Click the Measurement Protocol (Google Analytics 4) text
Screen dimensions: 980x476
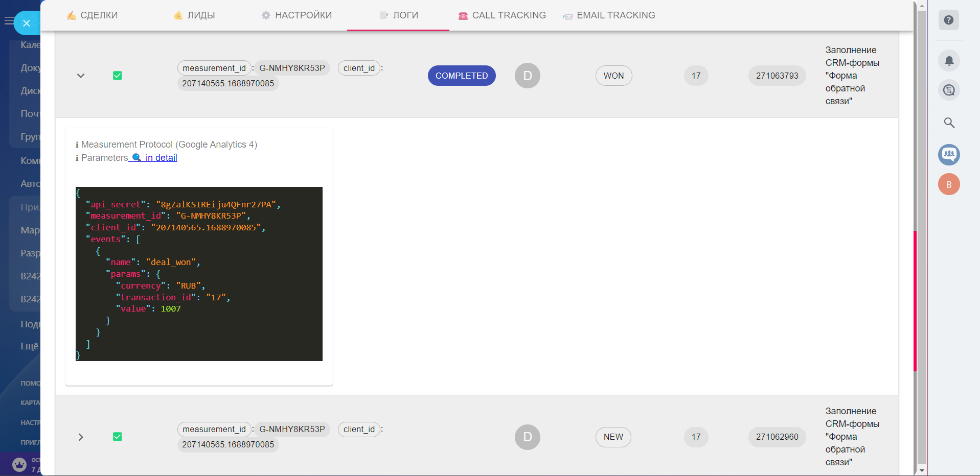point(169,145)
